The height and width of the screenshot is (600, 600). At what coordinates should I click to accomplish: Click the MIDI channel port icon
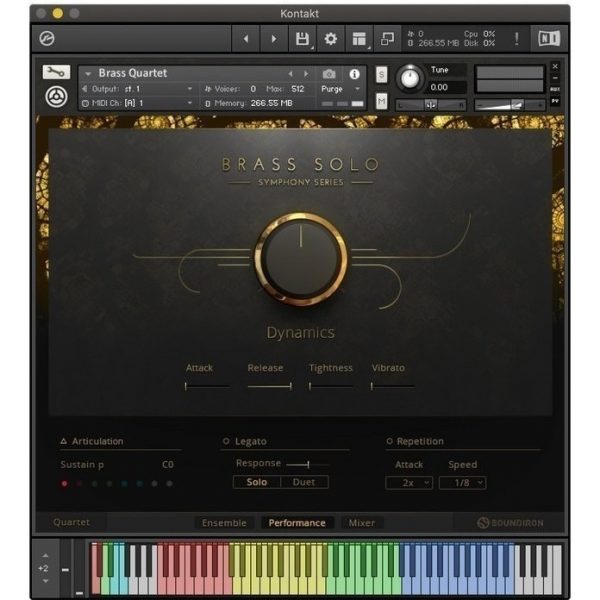point(85,103)
